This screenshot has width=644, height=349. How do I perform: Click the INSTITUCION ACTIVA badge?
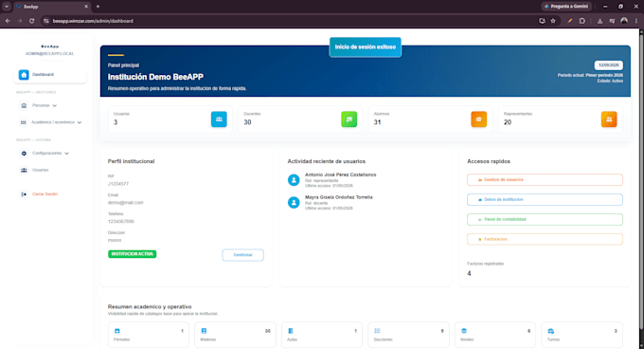[133, 254]
